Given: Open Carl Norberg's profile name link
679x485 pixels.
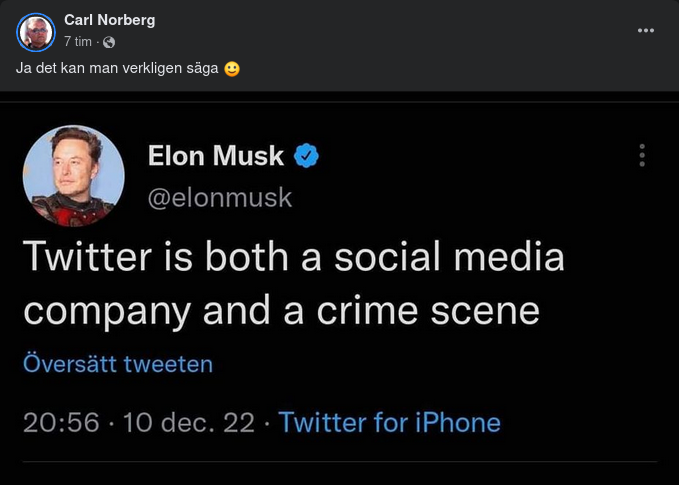Looking at the screenshot, I should point(109,20).
